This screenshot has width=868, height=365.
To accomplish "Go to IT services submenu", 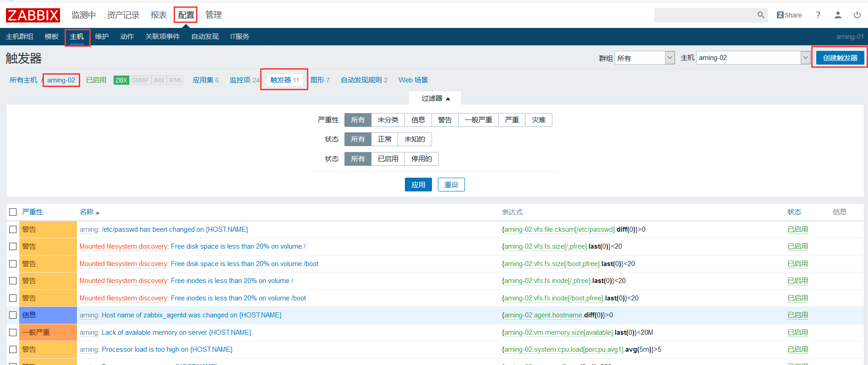I will click(x=240, y=37).
